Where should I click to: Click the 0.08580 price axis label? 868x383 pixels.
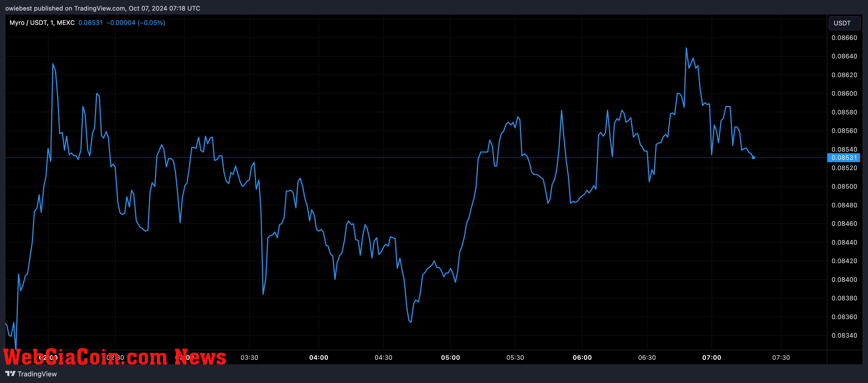click(x=844, y=112)
